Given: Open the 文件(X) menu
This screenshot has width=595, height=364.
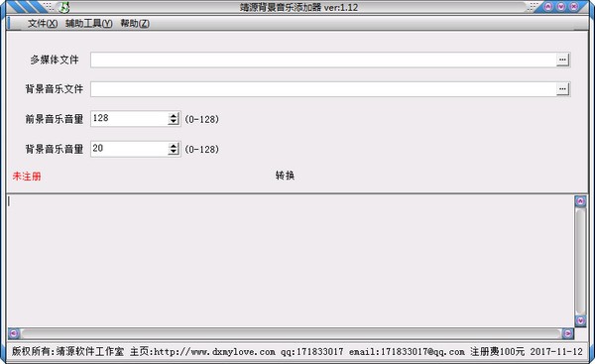Looking at the screenshot, I should tap(43, 24).
